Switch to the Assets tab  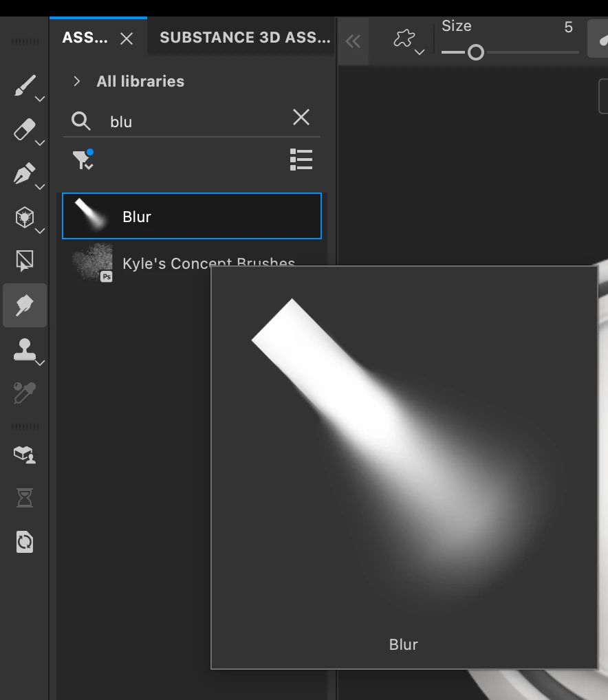85,38
